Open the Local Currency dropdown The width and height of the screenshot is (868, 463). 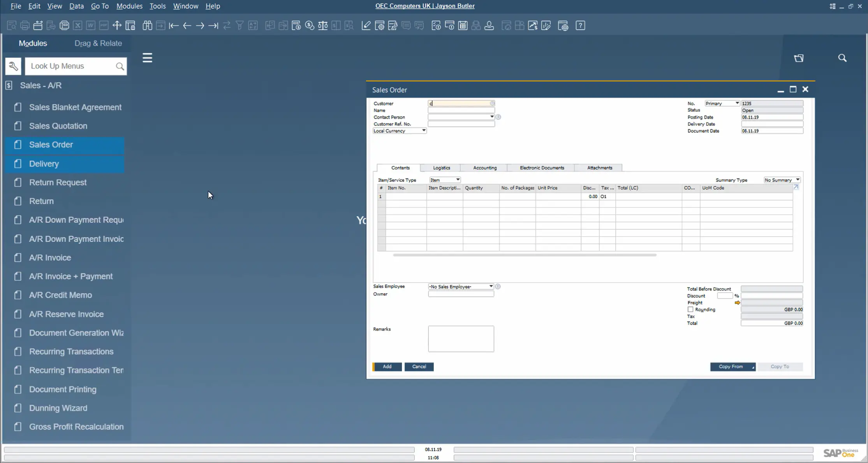[424, 131]
